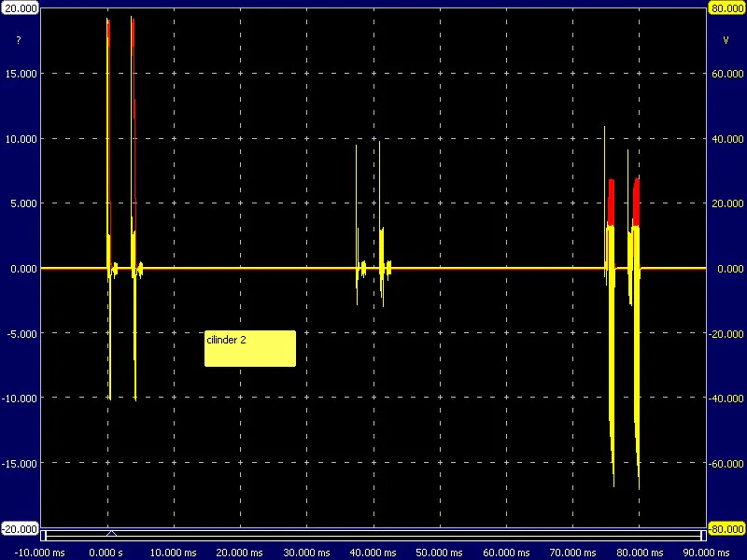
Task: Click the "50.000 ms" time axis label
Action: coord(439,553)
